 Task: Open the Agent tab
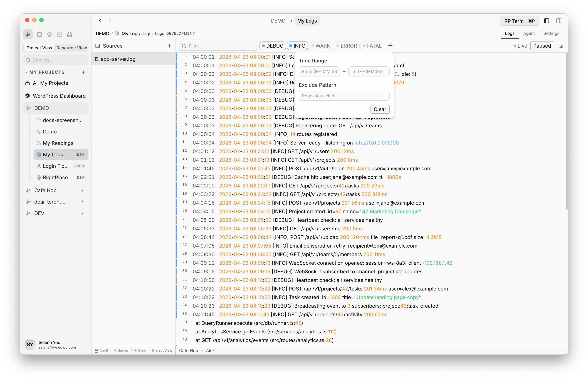(x=529, y=33)
